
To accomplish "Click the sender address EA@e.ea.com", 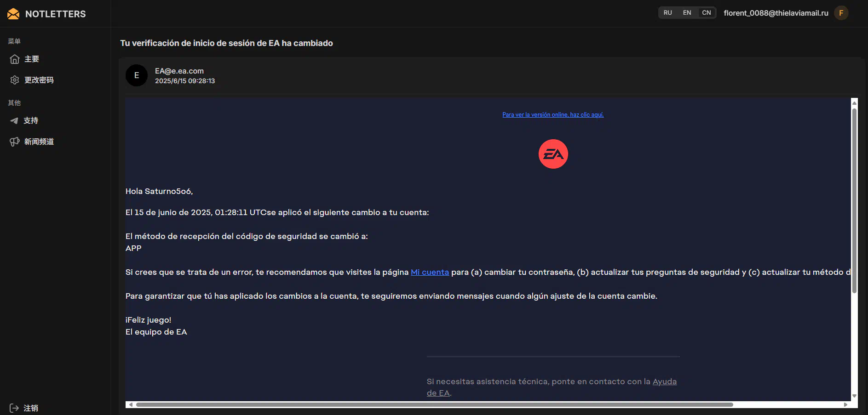I will 179,71.
